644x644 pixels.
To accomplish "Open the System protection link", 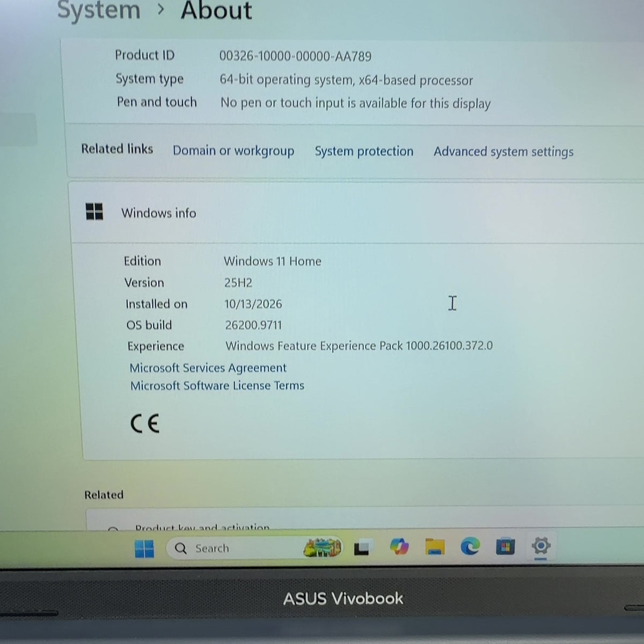I will (364, 151).
